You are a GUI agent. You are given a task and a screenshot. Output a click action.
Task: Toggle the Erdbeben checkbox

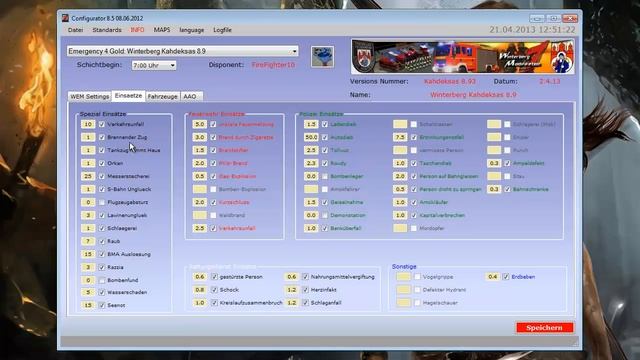pos(506,277)
